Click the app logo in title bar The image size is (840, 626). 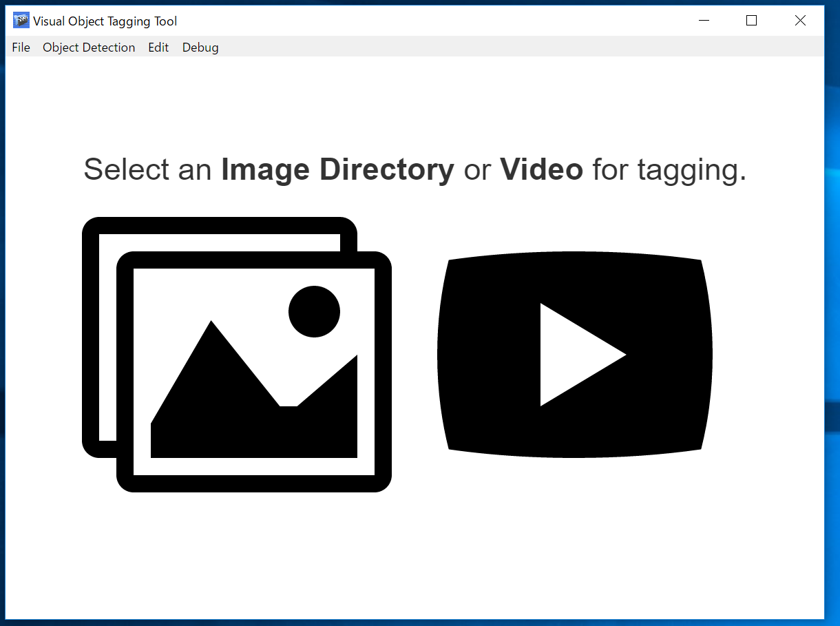21,21
